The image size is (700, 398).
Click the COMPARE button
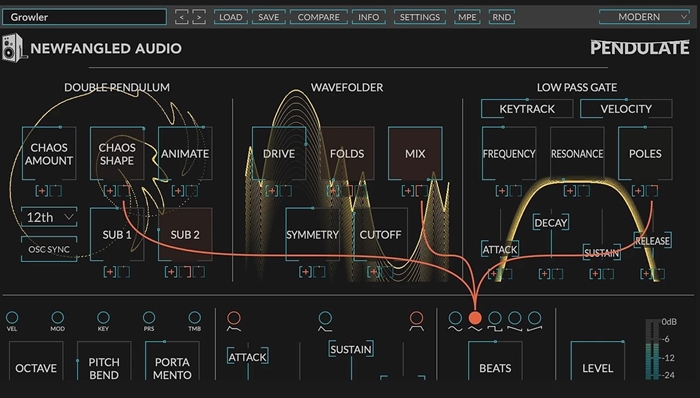tap(318, 17)
